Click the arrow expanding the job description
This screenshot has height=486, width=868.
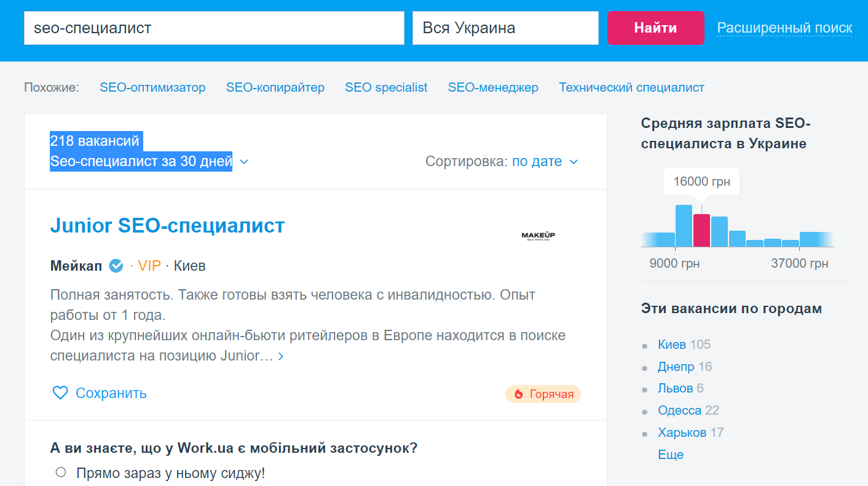pos(280,356)
